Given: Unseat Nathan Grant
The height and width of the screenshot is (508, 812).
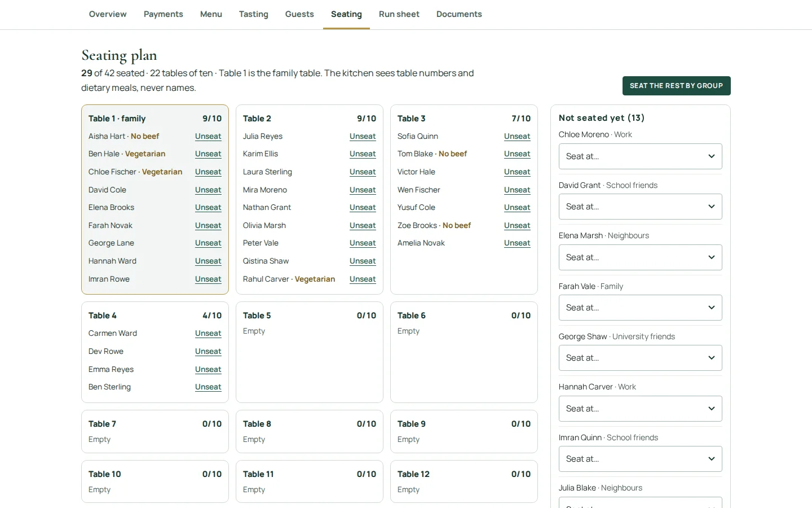Looking at the screenshot, I should click(363, 207).
